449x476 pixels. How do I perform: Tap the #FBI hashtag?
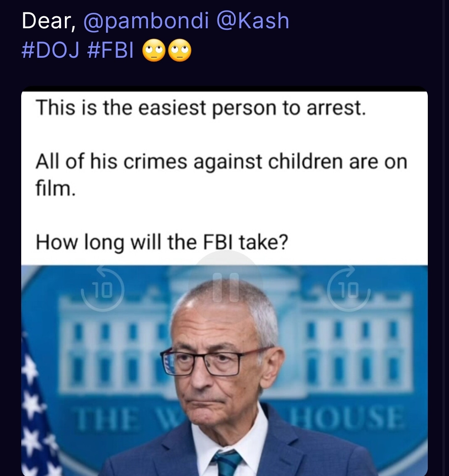click(x=111, y=52)
